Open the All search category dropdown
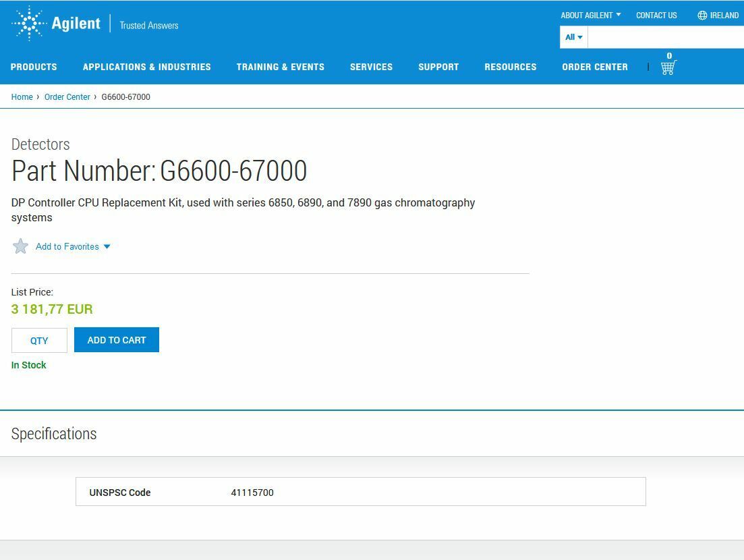Screen dimensions: 744x560 [x=573, y=37]
